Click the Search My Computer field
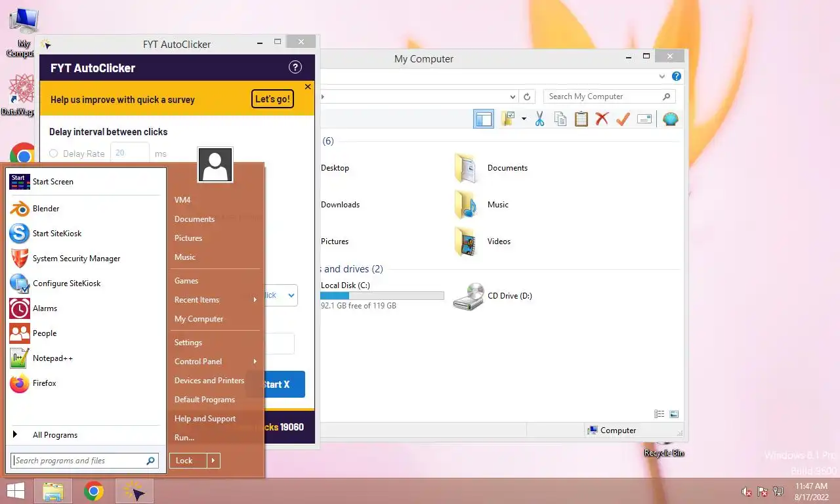The image size is (840, 504). pyautogui.click(x=609, y=96)
